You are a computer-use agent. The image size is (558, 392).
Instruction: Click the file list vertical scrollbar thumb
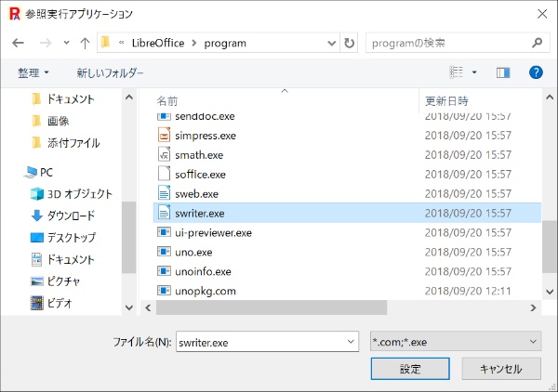click(550, 247)
